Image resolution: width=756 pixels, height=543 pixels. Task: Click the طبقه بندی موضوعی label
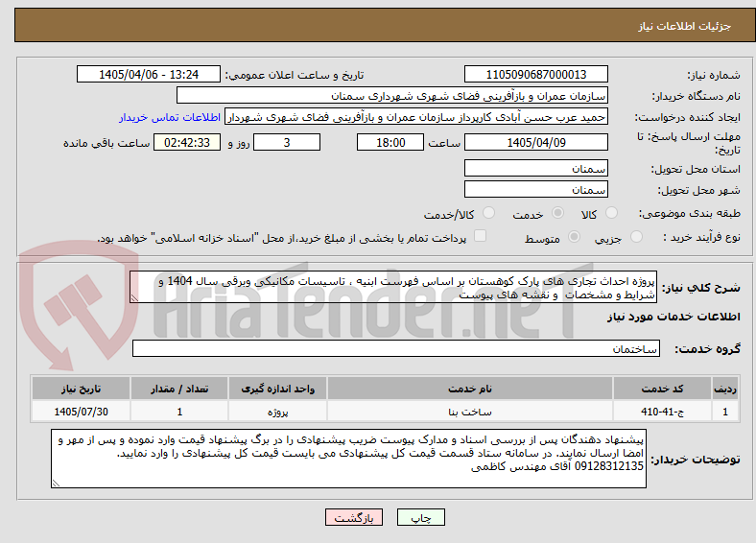(690, 213)
